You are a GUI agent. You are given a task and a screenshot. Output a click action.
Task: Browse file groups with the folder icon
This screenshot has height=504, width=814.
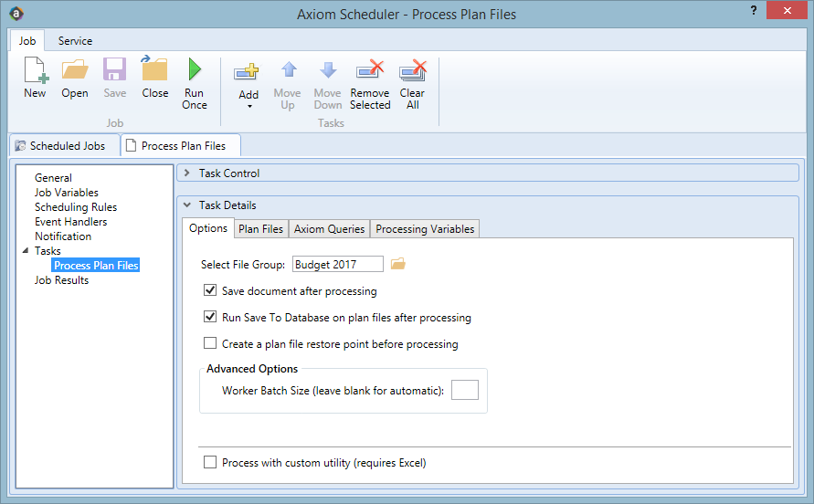pos(397,264)
